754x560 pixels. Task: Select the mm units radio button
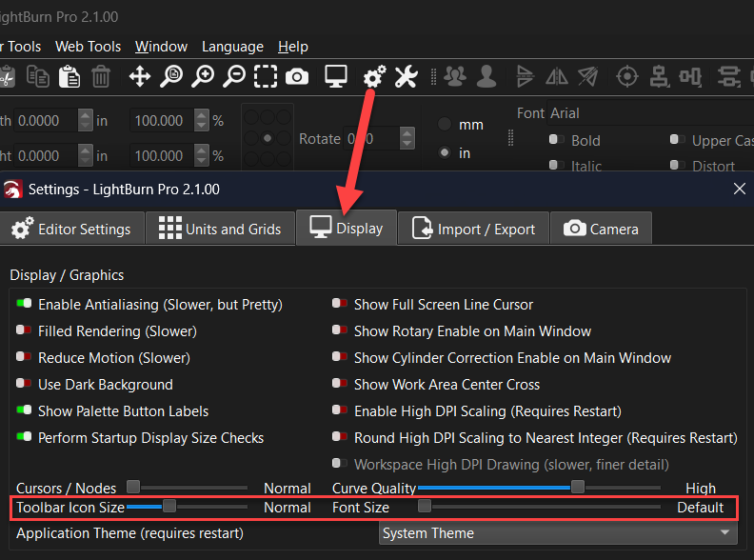point(445,124)
